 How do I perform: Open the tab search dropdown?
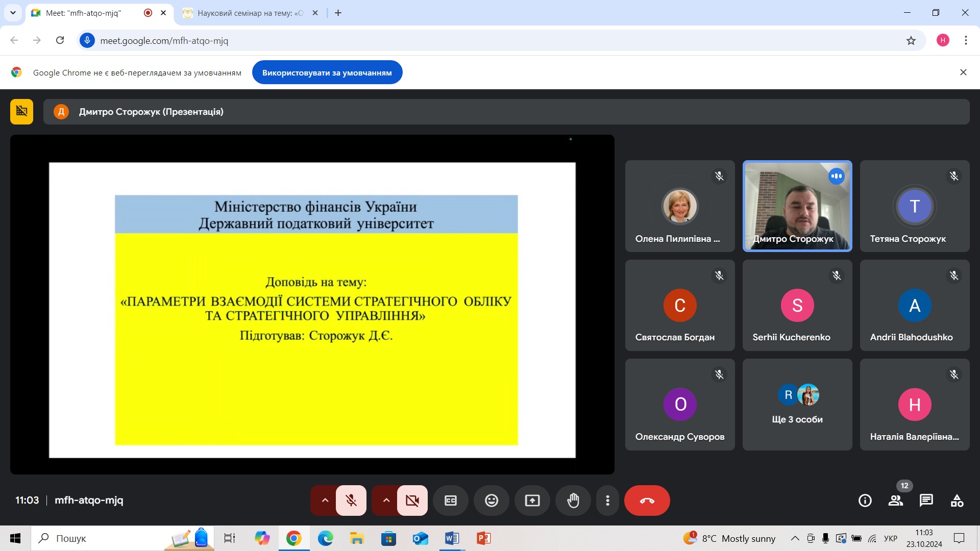[13, 13]
